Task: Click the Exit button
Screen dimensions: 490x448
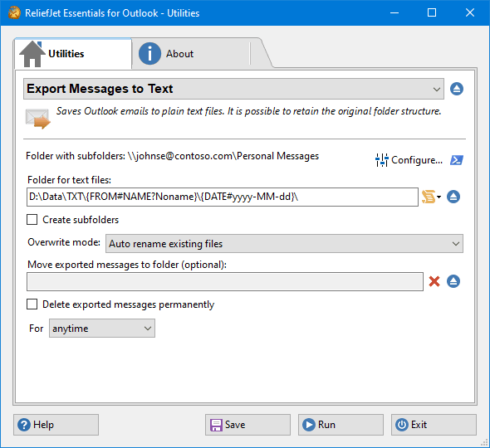Action: 434,425
